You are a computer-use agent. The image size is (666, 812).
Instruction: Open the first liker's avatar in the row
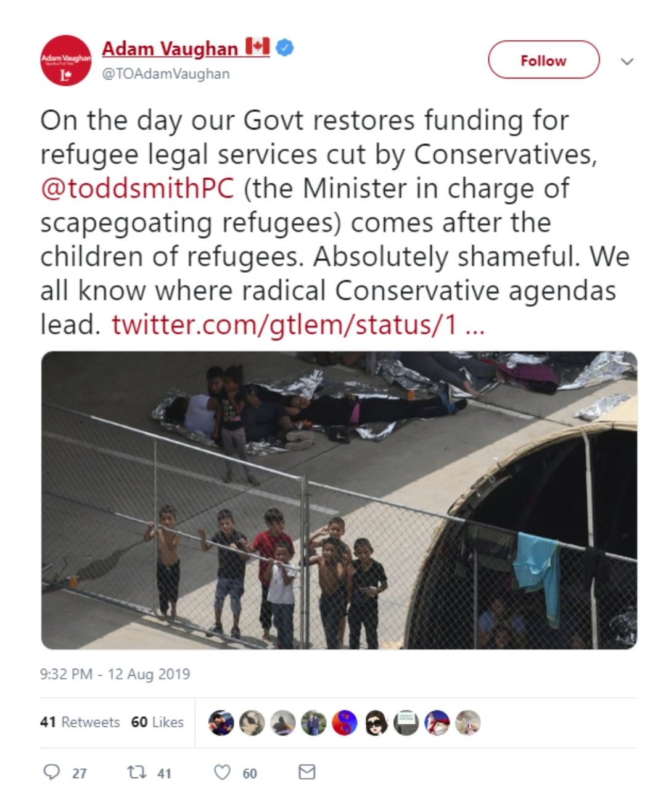coord(221,723)
